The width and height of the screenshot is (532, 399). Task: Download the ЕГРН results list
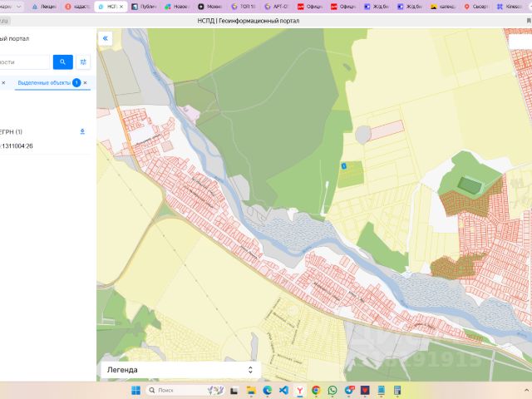82,131
